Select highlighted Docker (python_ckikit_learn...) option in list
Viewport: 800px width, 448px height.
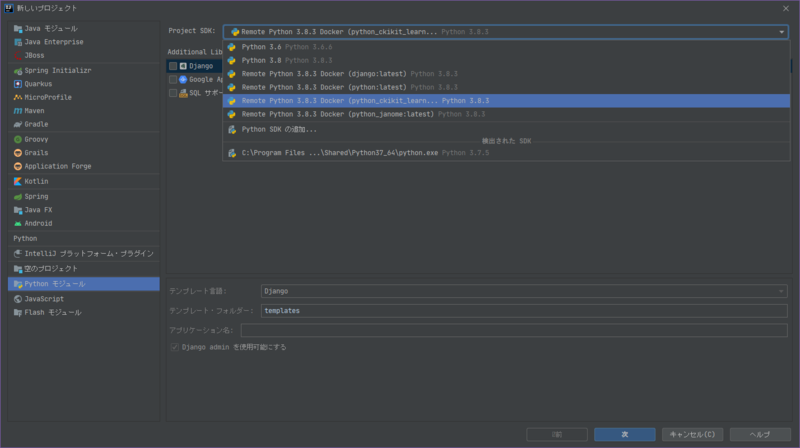(506, 101)
